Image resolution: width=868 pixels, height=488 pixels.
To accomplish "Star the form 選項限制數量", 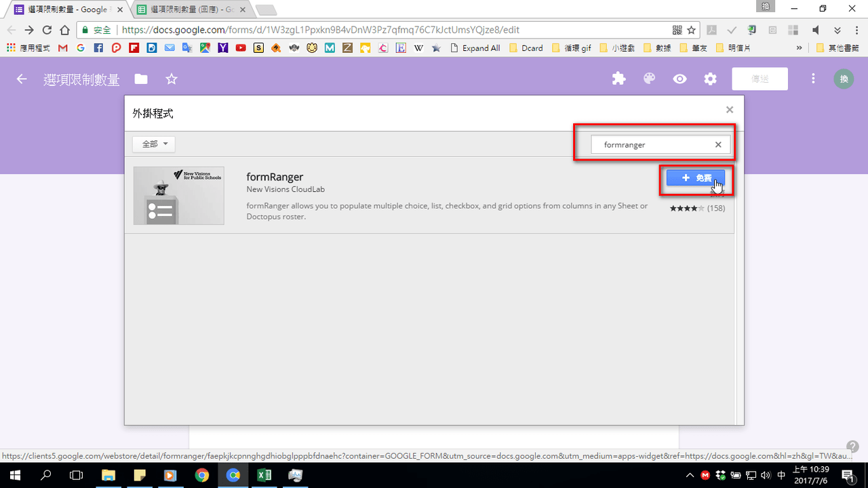I will pos(172,79).
